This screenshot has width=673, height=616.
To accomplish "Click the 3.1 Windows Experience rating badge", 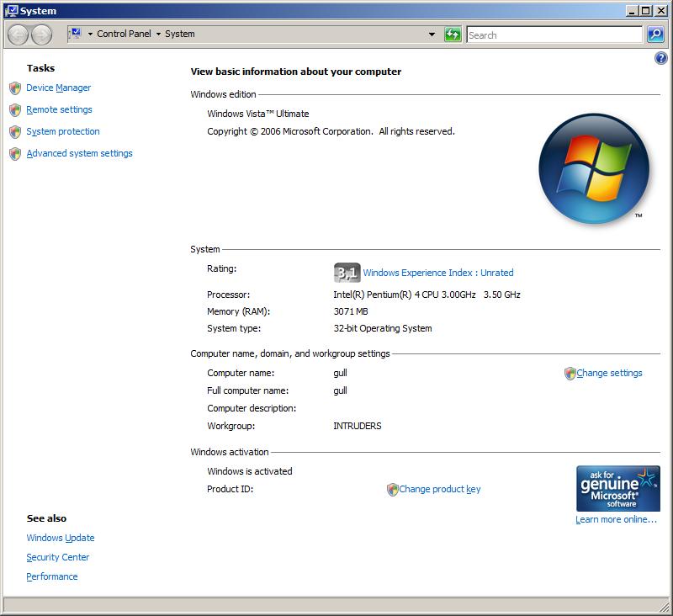I will pos(347,273).
